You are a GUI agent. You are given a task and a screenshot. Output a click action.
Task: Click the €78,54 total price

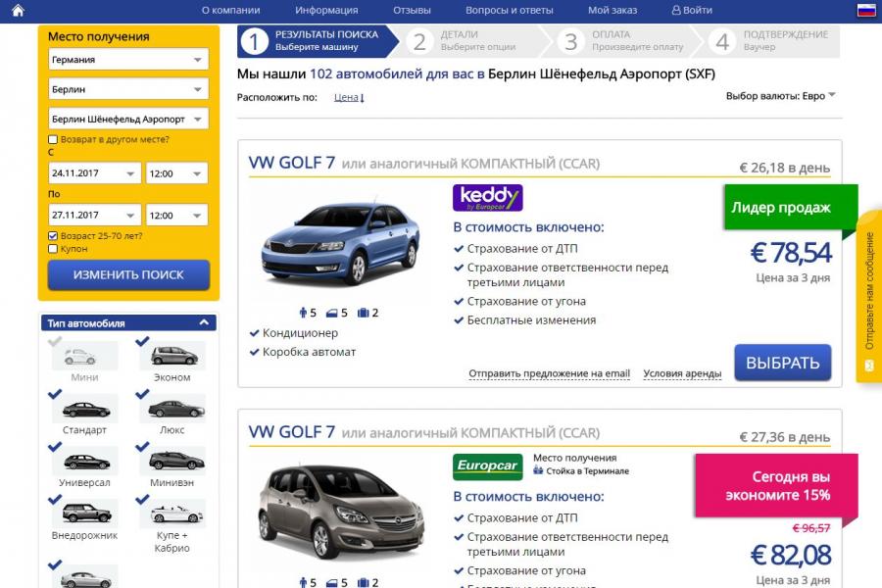(x=790, y=253)
